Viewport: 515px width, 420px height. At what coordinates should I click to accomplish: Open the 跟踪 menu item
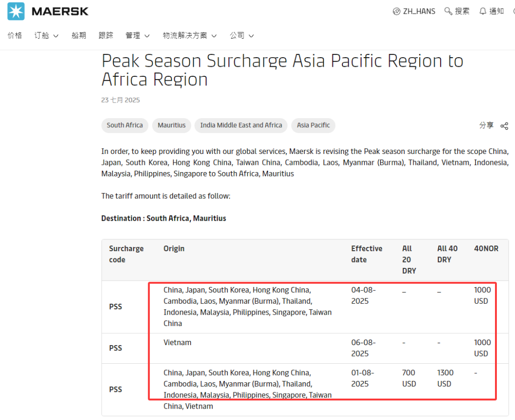point(106,35)
